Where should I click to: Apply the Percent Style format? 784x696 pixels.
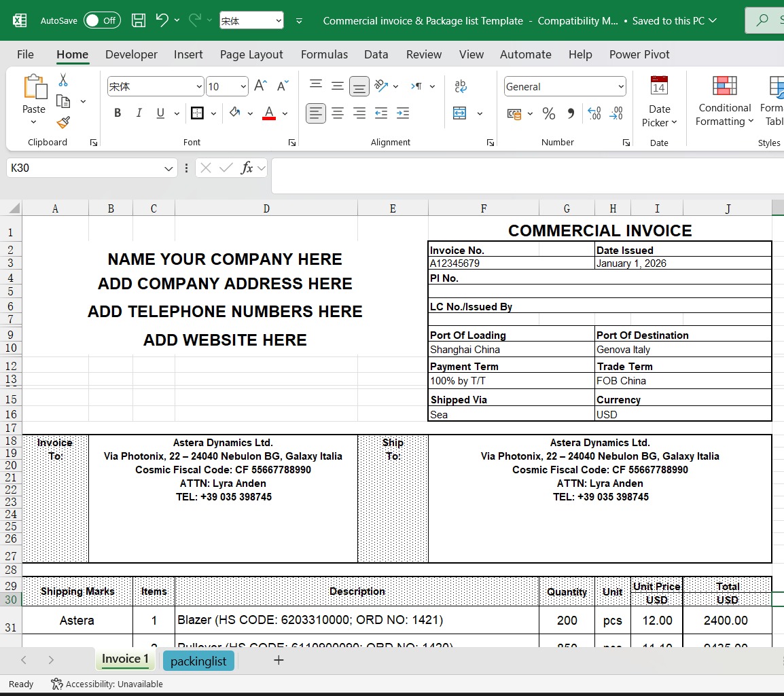pos(549,113)
